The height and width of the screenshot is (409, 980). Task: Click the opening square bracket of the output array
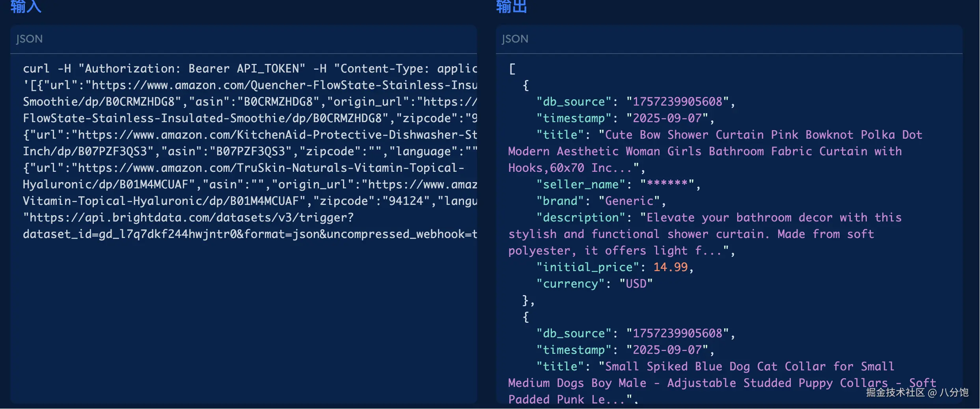512,69
